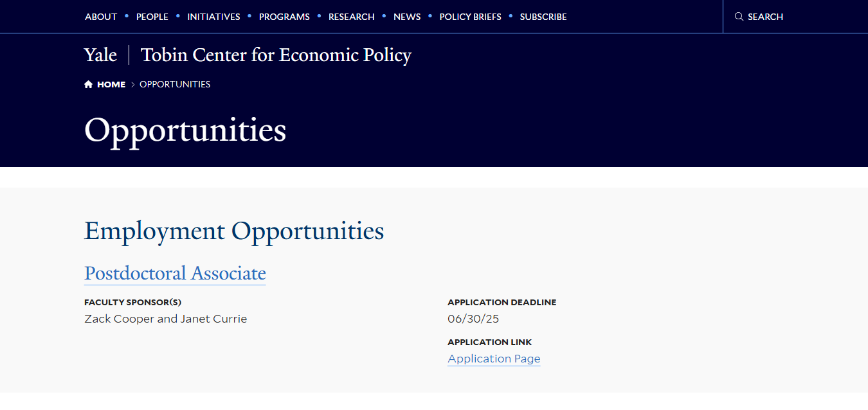Click the house icon in the breadcrumb
The image size is (868, 410).
tap(88, 84)
